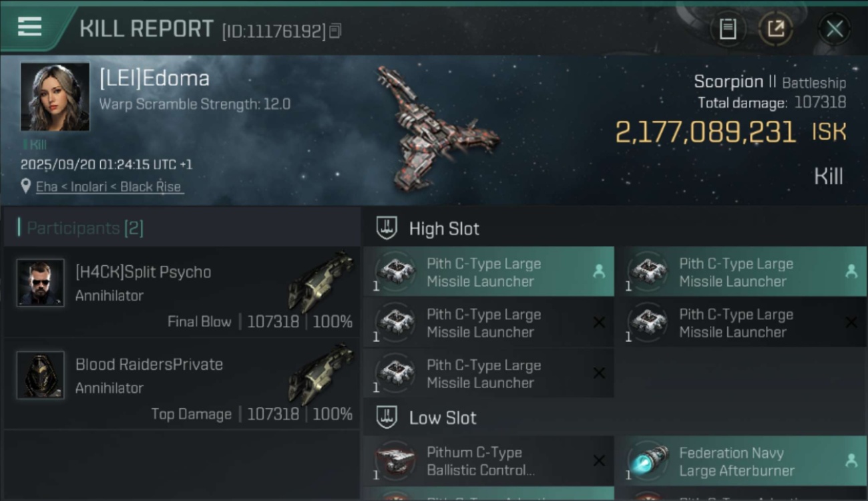The height and width of the screenshot is (501, 868).
Task: Open the kill report notes icon
Action: (x=727, y=29)
